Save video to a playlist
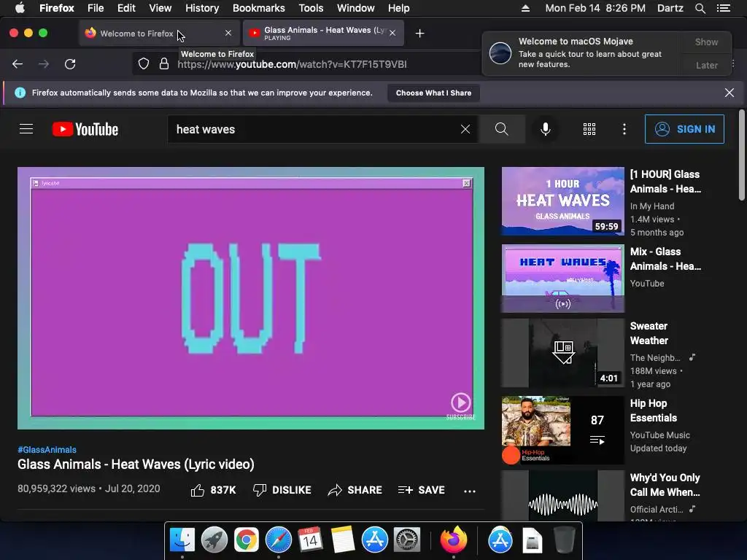 coord(422,490)
